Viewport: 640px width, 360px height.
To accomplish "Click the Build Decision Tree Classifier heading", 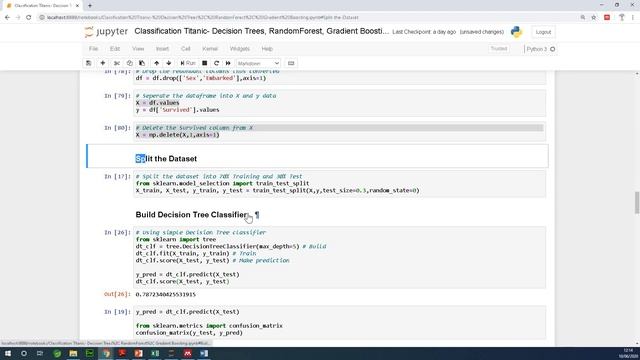I will click(191, 215).
